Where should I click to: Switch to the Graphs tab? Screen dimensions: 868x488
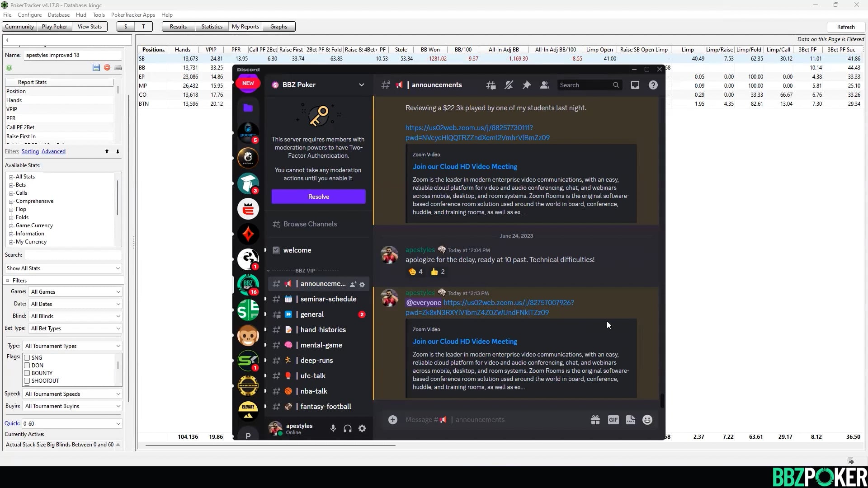pyautogui.click(x=278, y=27)
